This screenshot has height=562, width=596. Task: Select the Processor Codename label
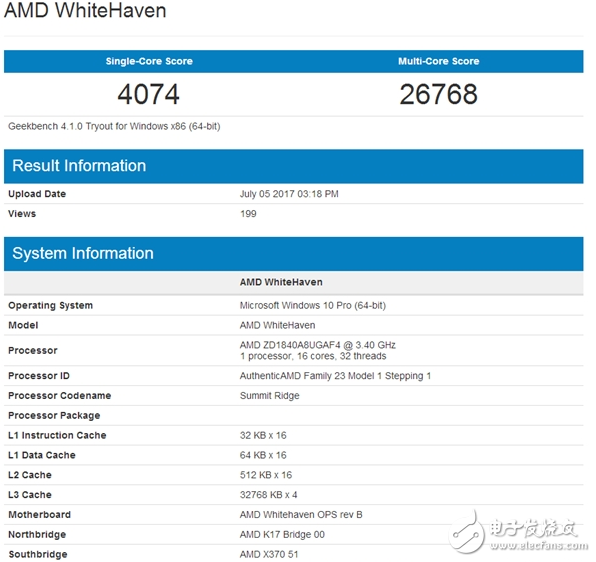tap(60, 396)
